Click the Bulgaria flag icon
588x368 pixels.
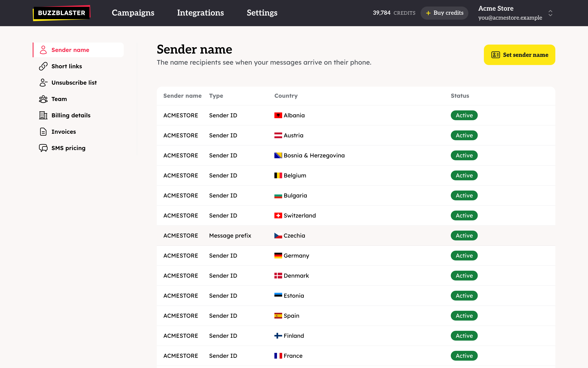coord(278,196)
